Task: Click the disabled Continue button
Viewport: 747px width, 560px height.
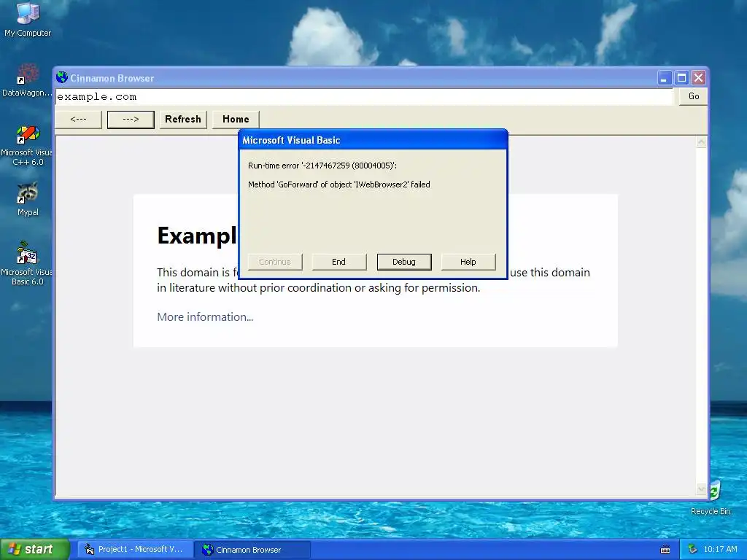Action: (x=275, y=262)
